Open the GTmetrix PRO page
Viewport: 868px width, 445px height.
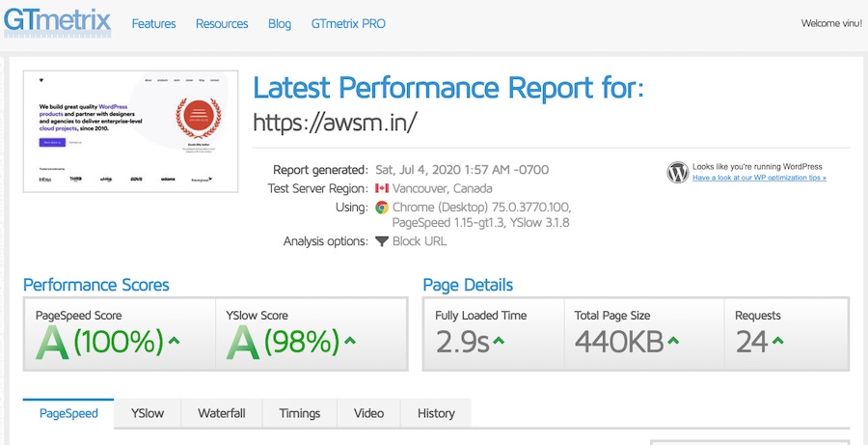(x=348, y=23)
